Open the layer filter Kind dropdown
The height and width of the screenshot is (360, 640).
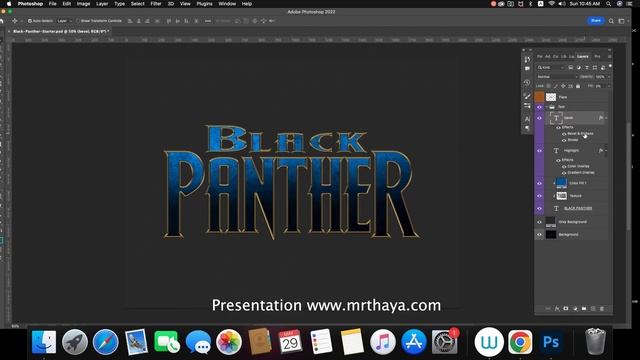pos(551,67)
